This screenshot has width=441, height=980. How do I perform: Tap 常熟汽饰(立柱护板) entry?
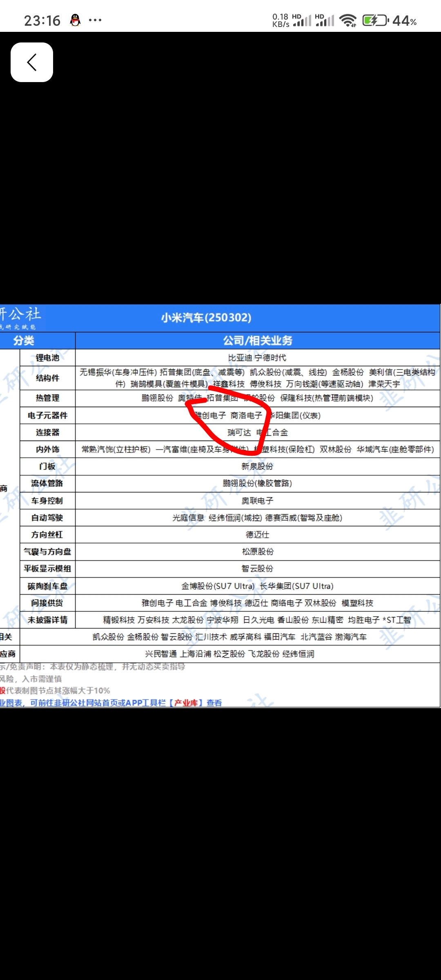pos(116,449)
